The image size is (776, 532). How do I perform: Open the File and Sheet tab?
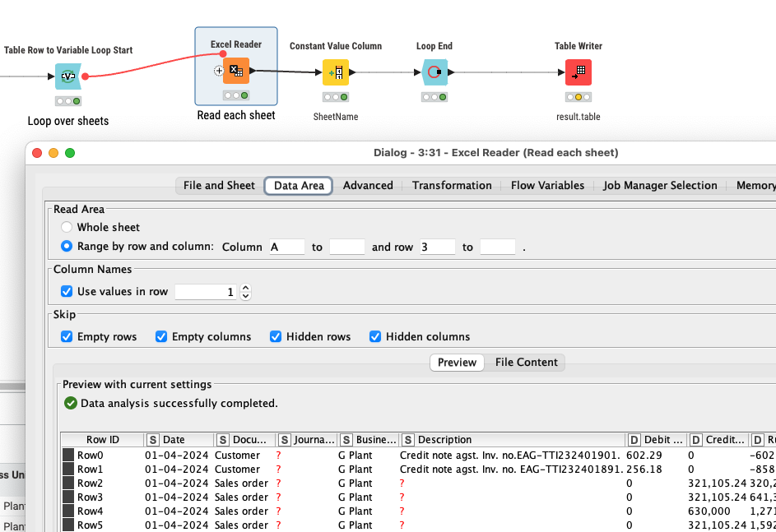219,185
